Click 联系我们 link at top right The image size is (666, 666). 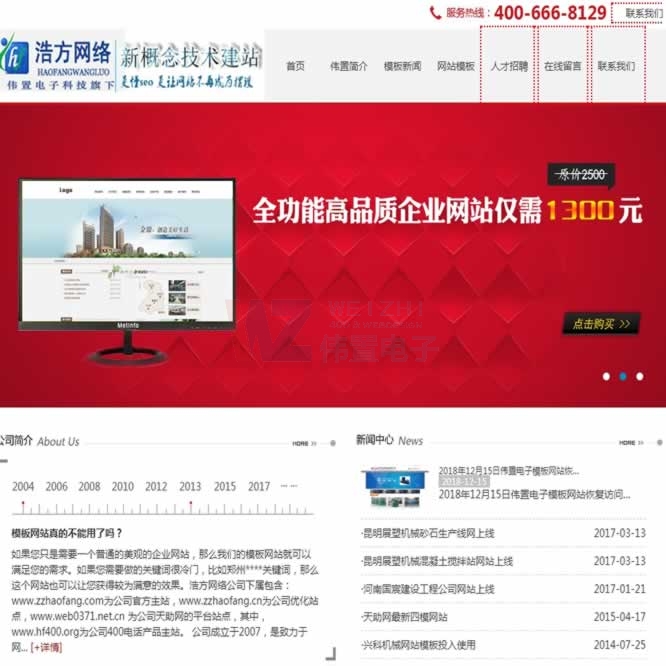tap(643, 13)
